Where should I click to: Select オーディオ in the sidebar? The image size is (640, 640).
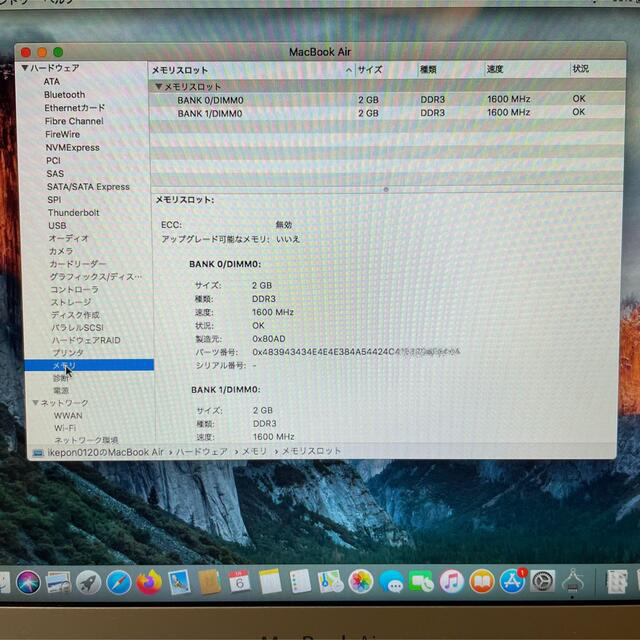[68, 238]
